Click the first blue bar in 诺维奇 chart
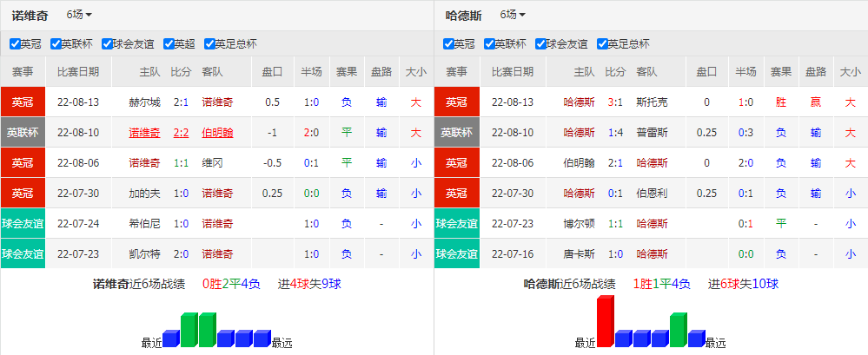 [171, 339]
